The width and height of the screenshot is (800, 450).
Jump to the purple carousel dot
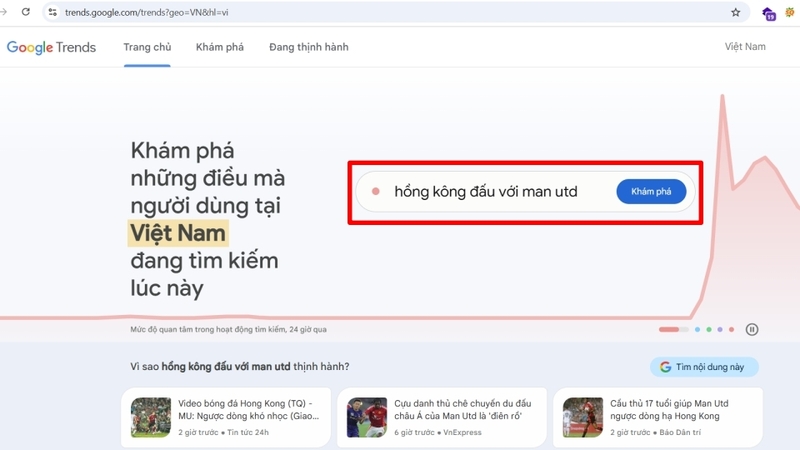point(720,330)
